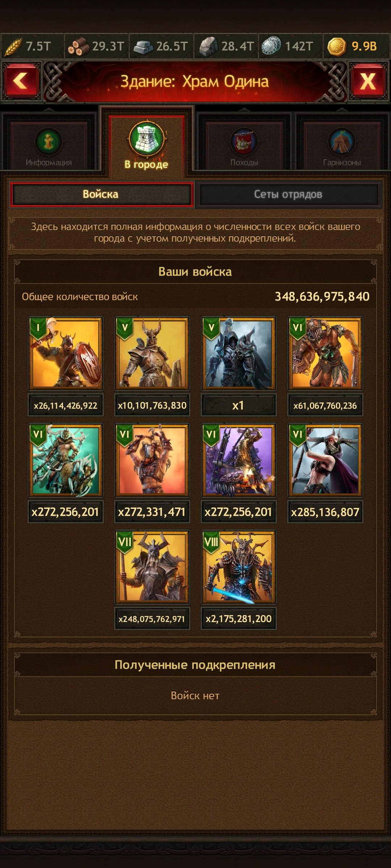
Task: Switch to the Походы tab
Action: point(244,145)
